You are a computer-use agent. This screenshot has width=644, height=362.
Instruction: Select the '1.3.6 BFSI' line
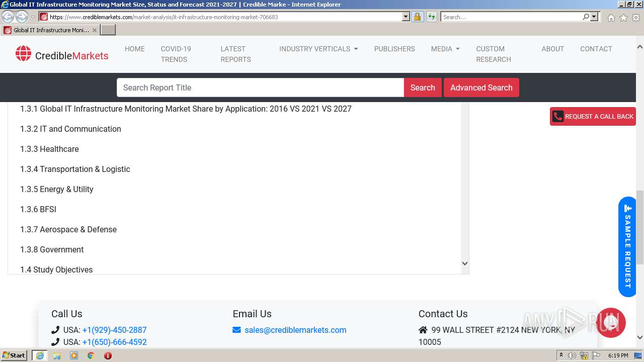pyautogui.click(x=38, y=210)
